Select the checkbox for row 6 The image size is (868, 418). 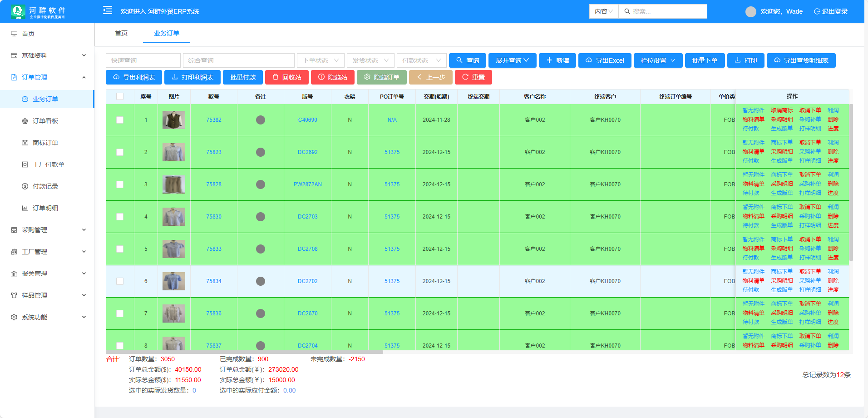click(x=120, y=281)
